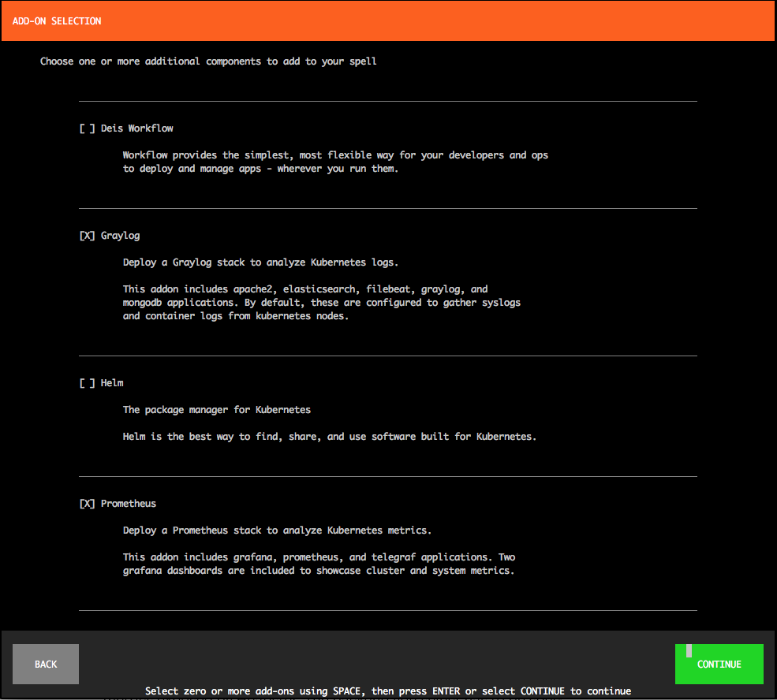Click the Deis Workflow description paragraph
Screen dimensions: 777x700
[x=335, y=162]
